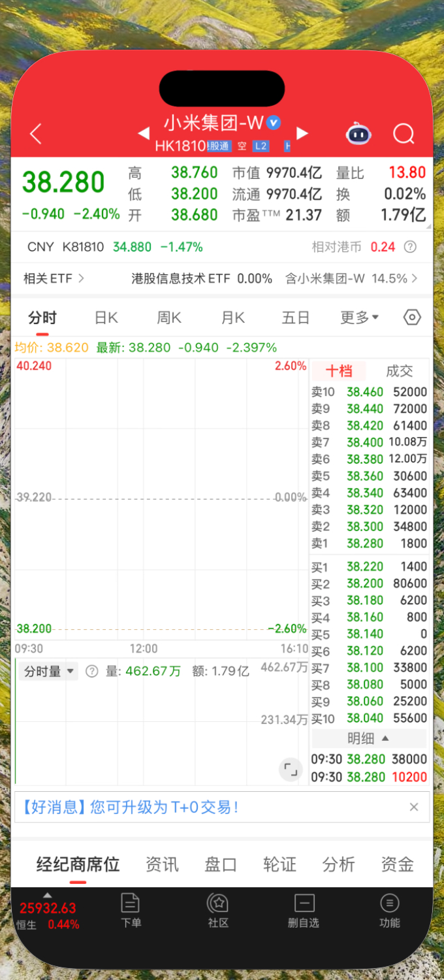Screen dimensions: 444x980
Task: Switch to 周K chart tab
Action: coord(169,318)
